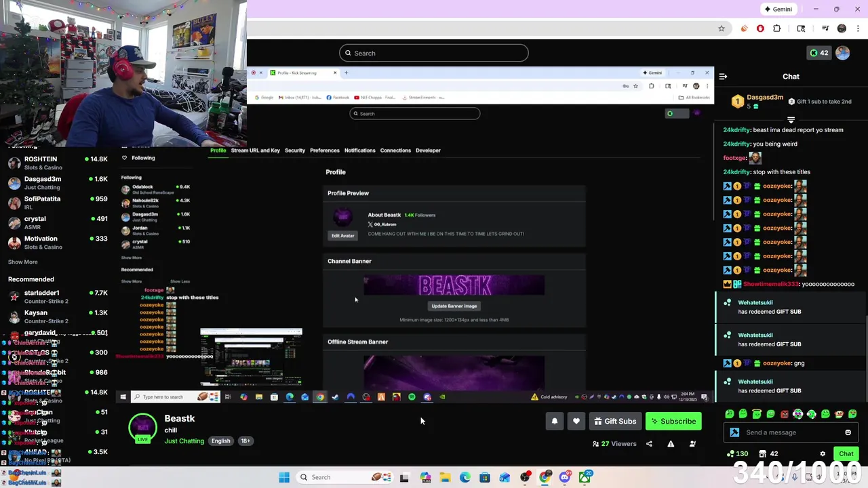Switch to Notifications settings tab
This screenshot has width=868, height=488.
point(359,150)
